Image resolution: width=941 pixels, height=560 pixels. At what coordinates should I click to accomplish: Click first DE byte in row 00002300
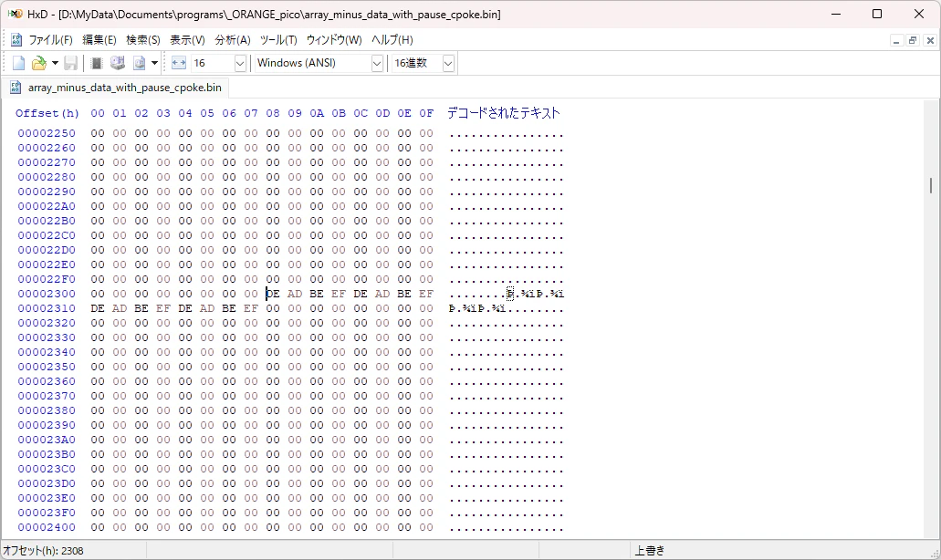(x=273, y=294)
